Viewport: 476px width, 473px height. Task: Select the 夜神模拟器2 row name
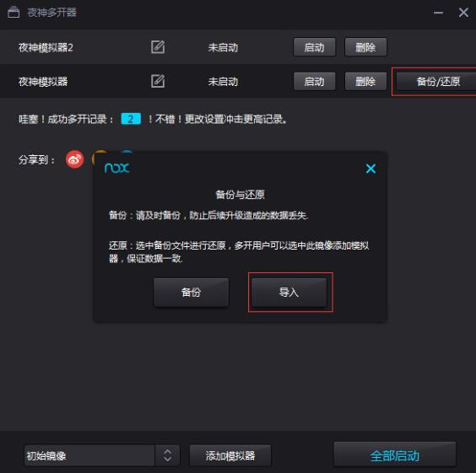pyautogui.click(x=46, y=47)
